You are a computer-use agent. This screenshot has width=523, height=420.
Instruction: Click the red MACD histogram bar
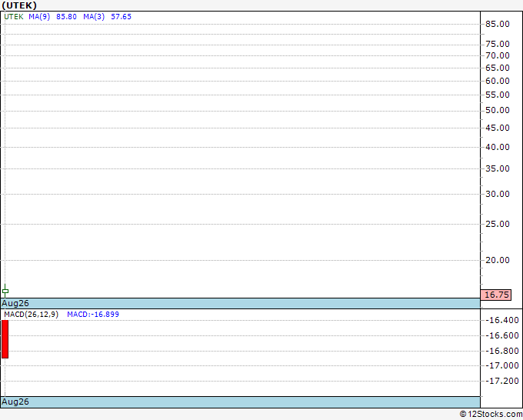click(5, 339)
